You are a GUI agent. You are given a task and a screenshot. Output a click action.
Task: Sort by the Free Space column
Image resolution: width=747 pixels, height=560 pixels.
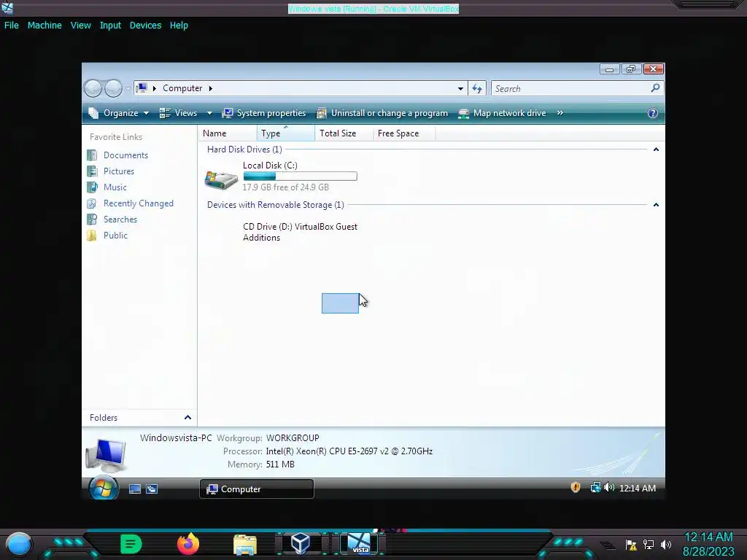(404, 133)
